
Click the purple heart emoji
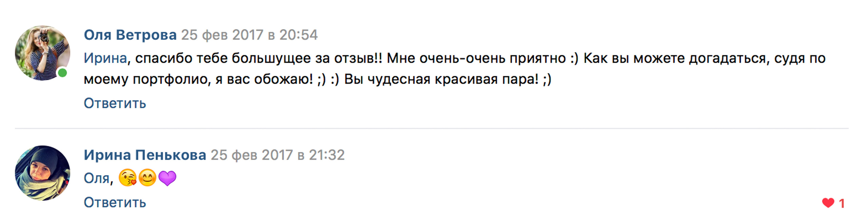[x=167, y=178]
